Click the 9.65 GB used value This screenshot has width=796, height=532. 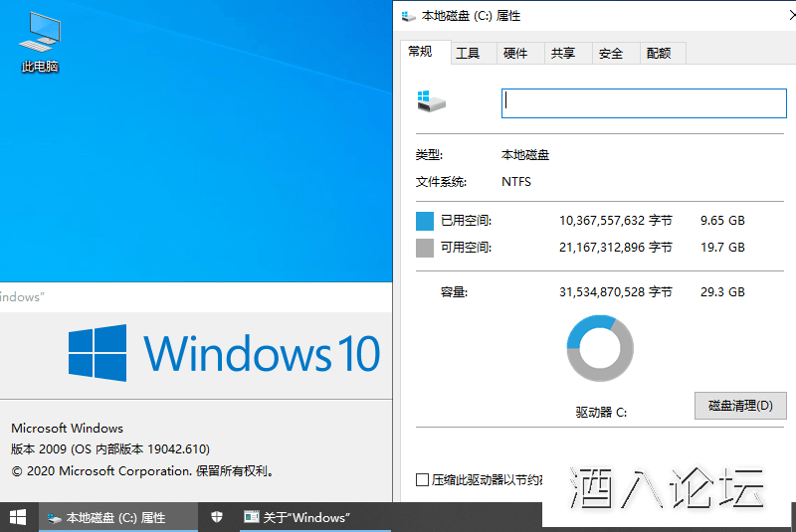[722, 221]
